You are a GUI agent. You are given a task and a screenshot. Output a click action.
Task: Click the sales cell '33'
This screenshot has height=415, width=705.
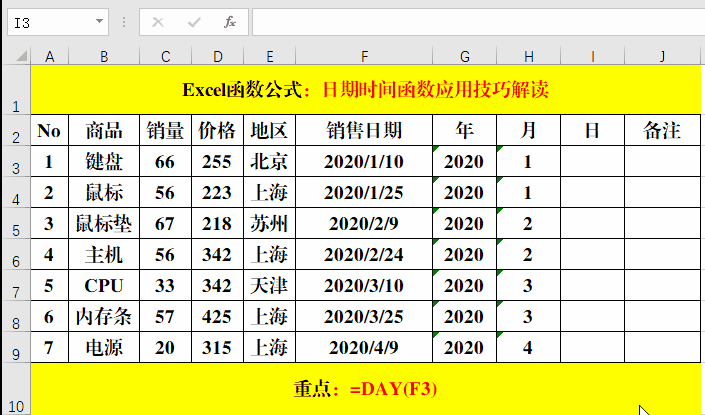[x=165, y=285]
